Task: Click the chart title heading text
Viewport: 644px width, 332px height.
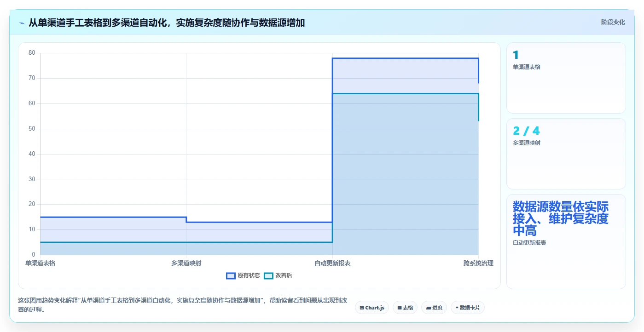Action: tap(167, 23)
